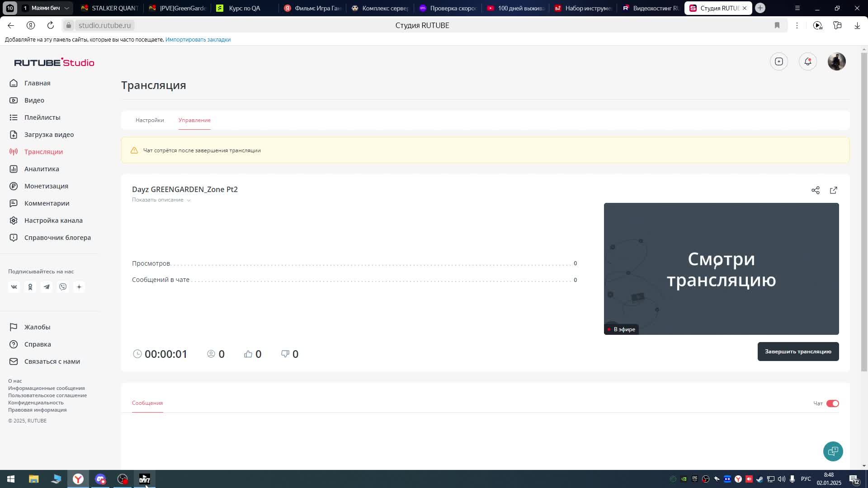Open Конфиденциальность footer link
This screenshot has width=868, height=488.
[36, 403]
